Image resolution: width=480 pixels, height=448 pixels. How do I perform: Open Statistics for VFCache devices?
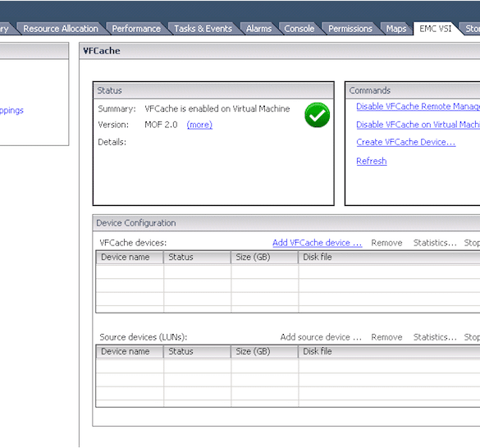435,243
